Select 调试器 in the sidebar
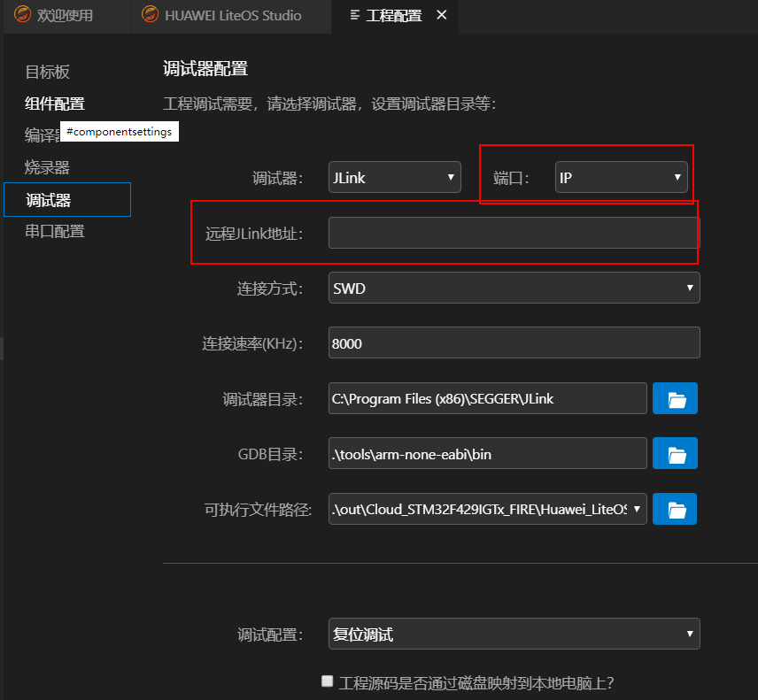Screen dimensions: 758x700 tap(67, 199)
